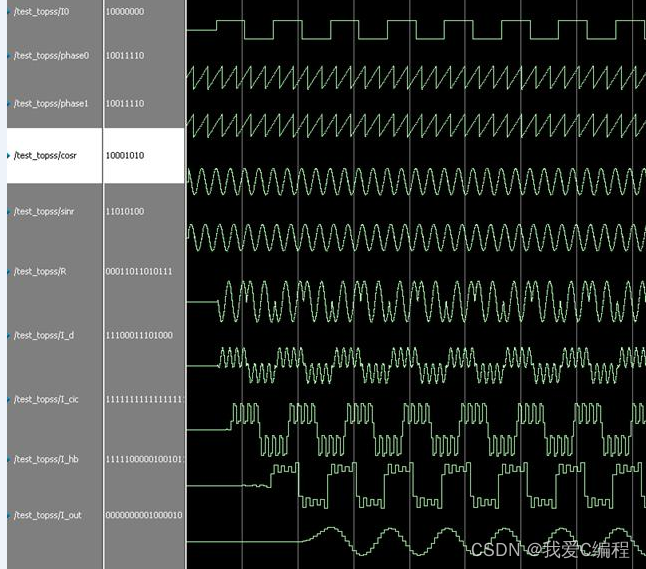Expand the /test_topss/cosr signal
Viewport: 646px width, 569px height.
(x=9, y=155)
